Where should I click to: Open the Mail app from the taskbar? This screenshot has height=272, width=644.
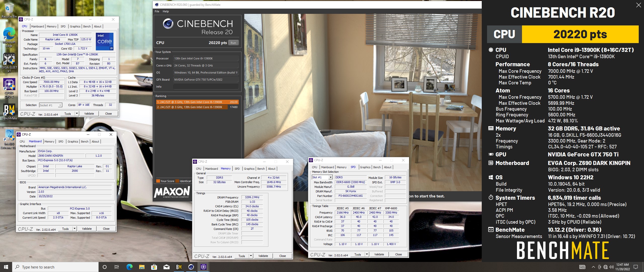tap(166, 267)
